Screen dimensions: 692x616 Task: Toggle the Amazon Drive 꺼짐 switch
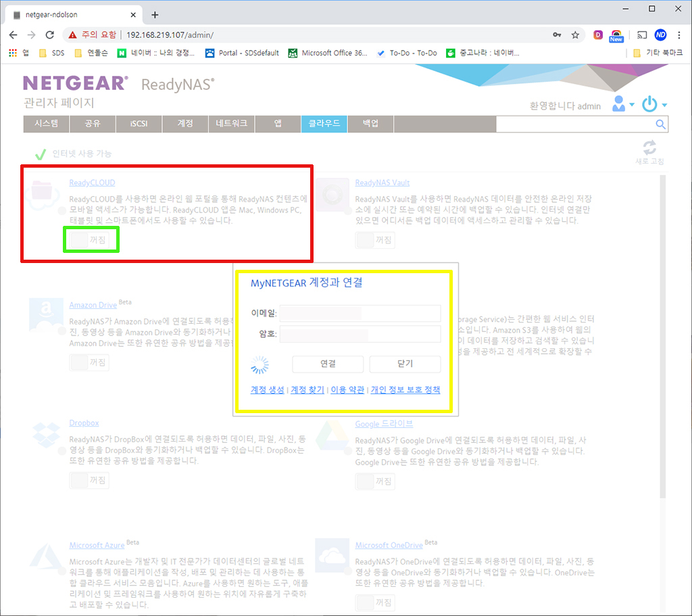[x=89, y=362]
